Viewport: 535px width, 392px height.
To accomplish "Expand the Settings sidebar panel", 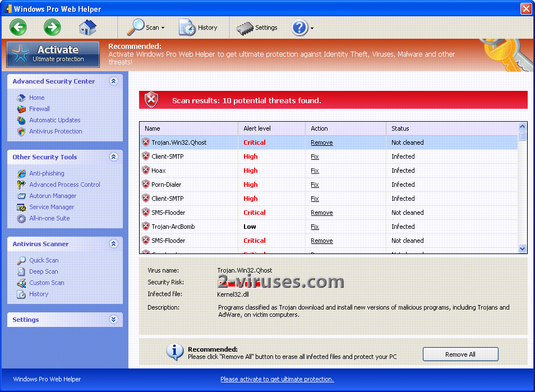I will [114, 320].
